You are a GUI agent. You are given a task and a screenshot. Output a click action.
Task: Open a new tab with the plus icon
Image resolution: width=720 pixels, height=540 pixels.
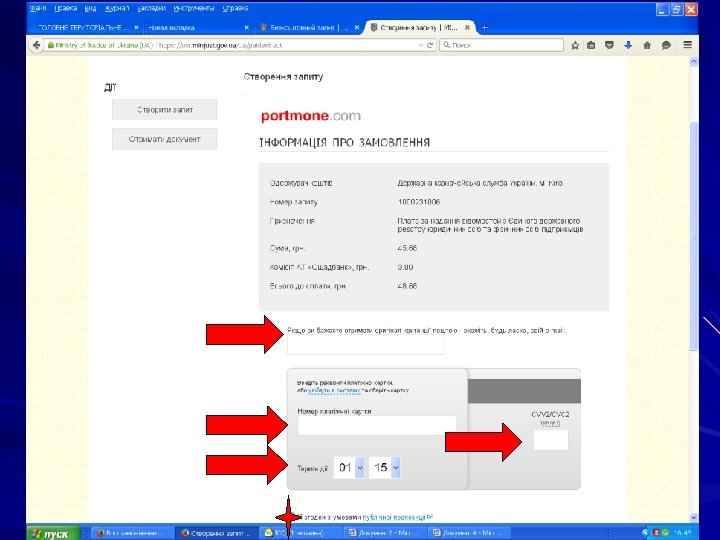click(484, 28)
